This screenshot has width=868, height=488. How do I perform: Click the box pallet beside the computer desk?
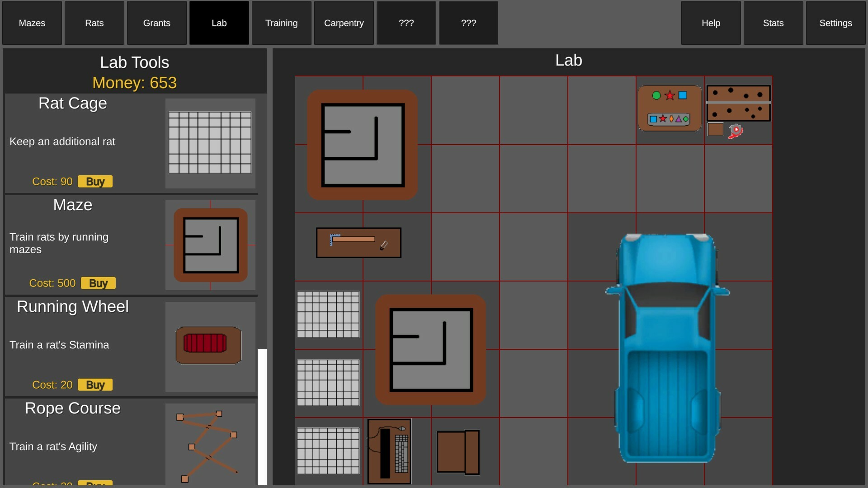(x=458, y=453)
